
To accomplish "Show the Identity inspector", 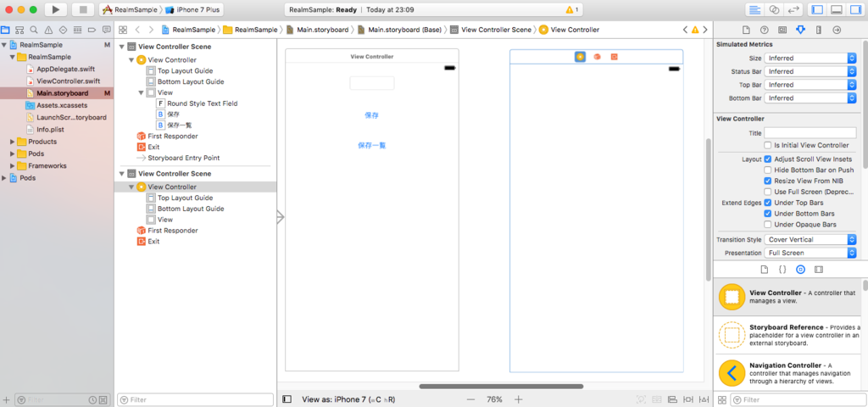I will 782,30.
